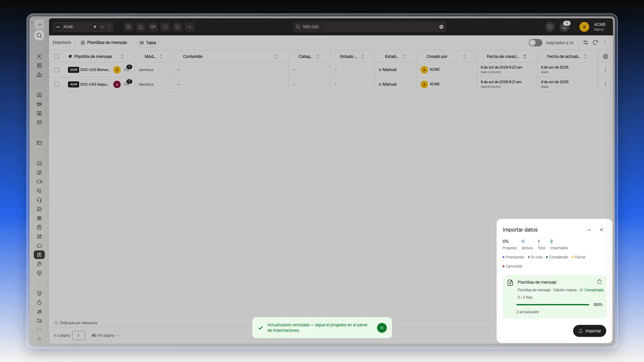Screen dimensions: 644x362
Task: Check the select-all header checkbox
Action: [x=57, y=56]
